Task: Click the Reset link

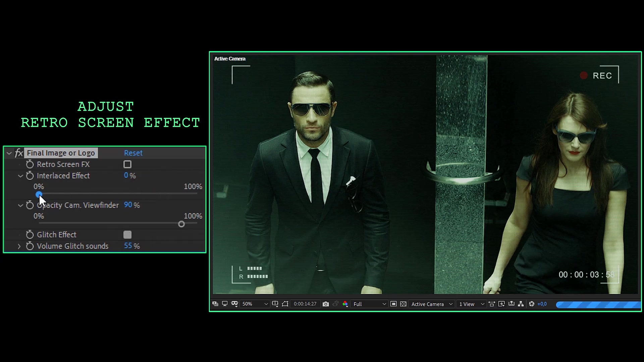Action: click(133, 153)
